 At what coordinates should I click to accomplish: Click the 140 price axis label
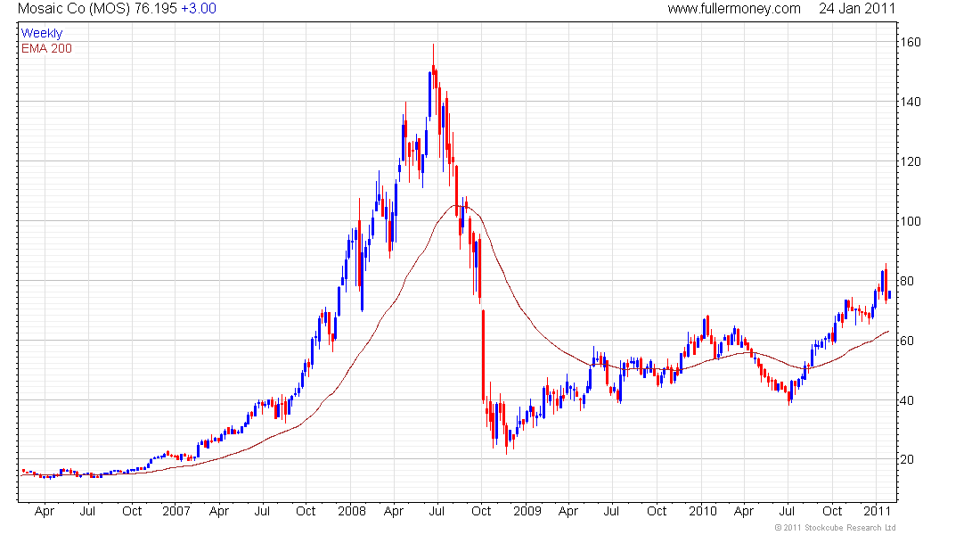click(x=910, y=102)
